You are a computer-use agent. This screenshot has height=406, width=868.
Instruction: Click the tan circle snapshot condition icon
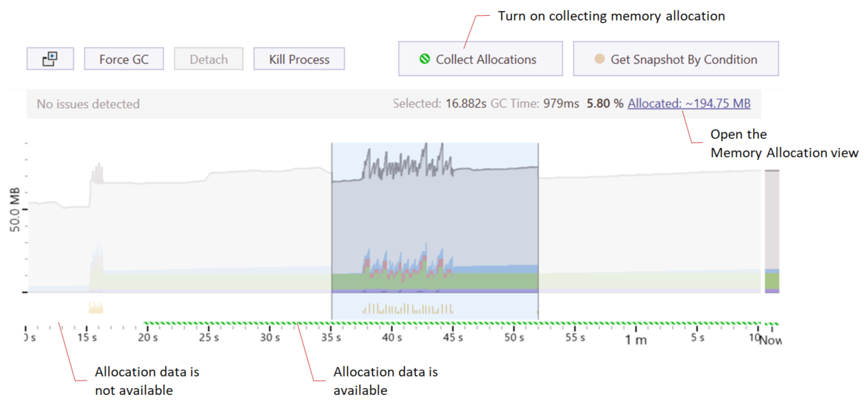click(x=599, y=59)
